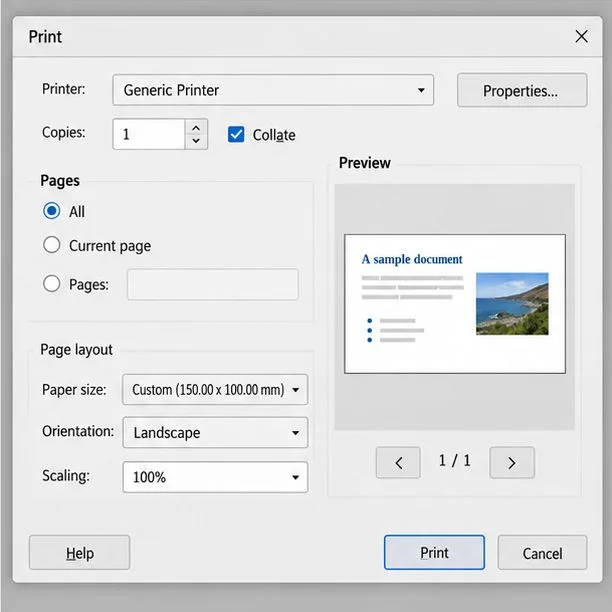Open the Paper size dropdown
Image resolution: width=612 pixels, height=612 pixels.
(x=215, y=390)
